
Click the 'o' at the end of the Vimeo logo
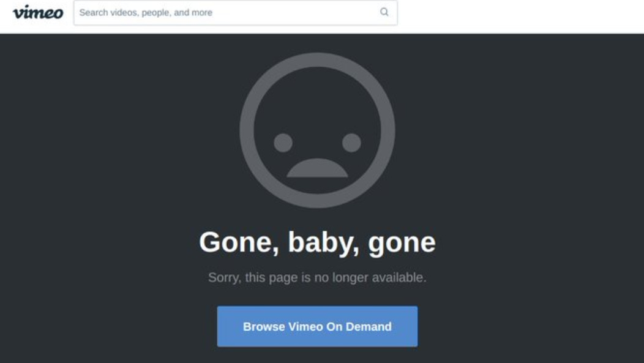coord(58,14)
